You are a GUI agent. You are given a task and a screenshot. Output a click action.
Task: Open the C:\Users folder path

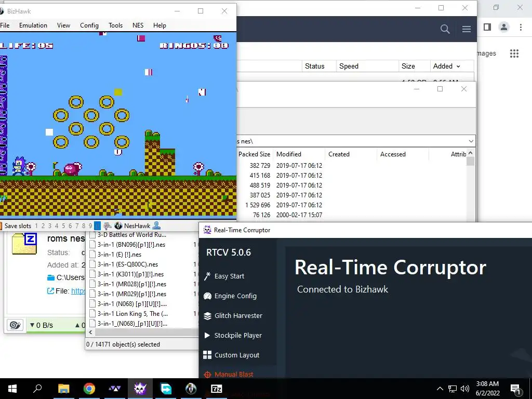(x=70, y=277)
